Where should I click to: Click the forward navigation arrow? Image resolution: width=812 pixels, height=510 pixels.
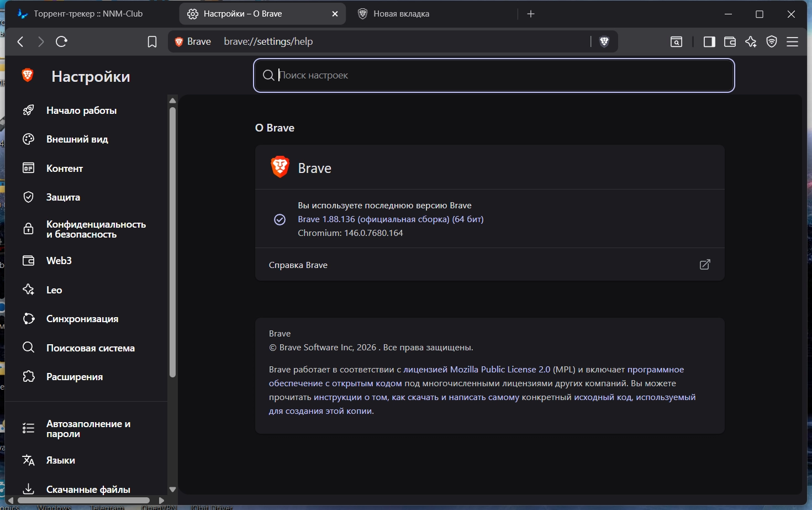(41, 41)
